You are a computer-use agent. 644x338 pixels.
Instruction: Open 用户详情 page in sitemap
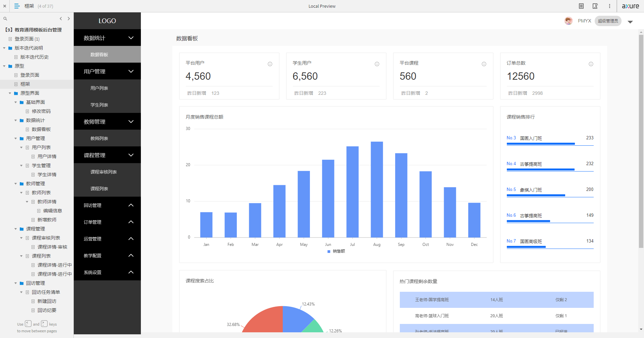47,156
